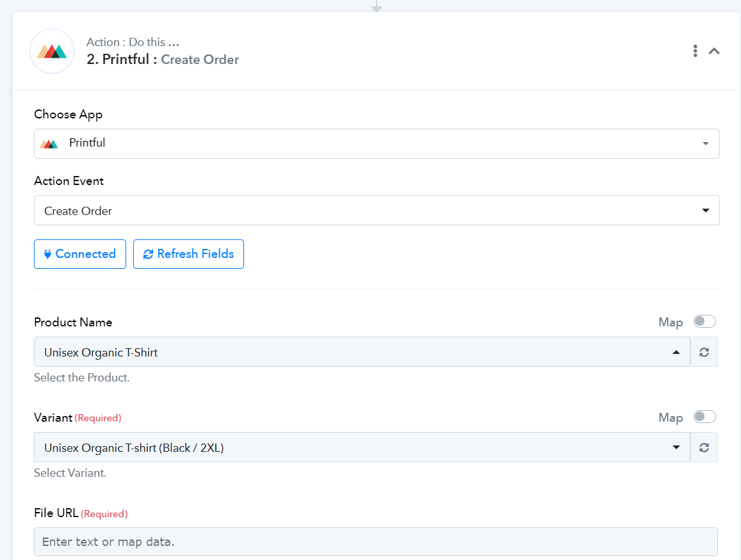Click the File URL text field

[x=376, y=541]
